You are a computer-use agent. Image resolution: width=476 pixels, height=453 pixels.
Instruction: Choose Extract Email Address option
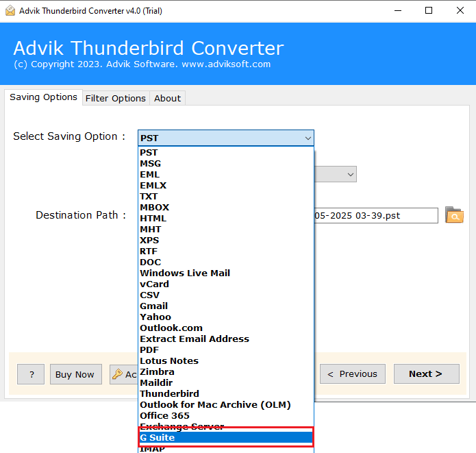click(x=226, y=339)
